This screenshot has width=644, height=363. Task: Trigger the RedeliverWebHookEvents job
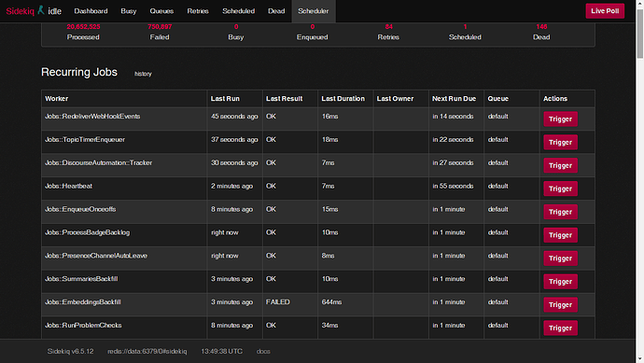point(560,119)
